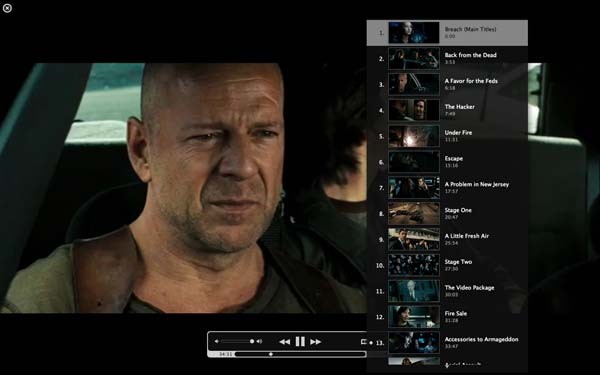Set max volume with loud speaker icon
600x375 pixels.
click(x=259, y=341)
